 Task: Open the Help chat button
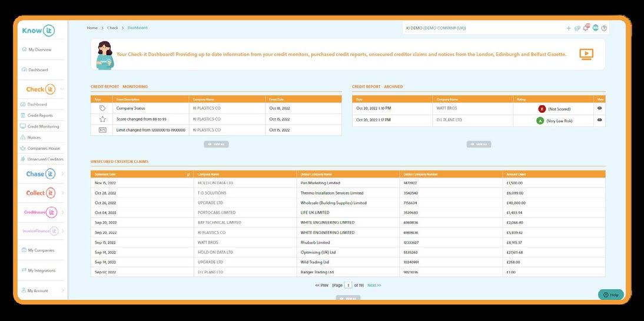pyautogui.click(x=610, y=295)
